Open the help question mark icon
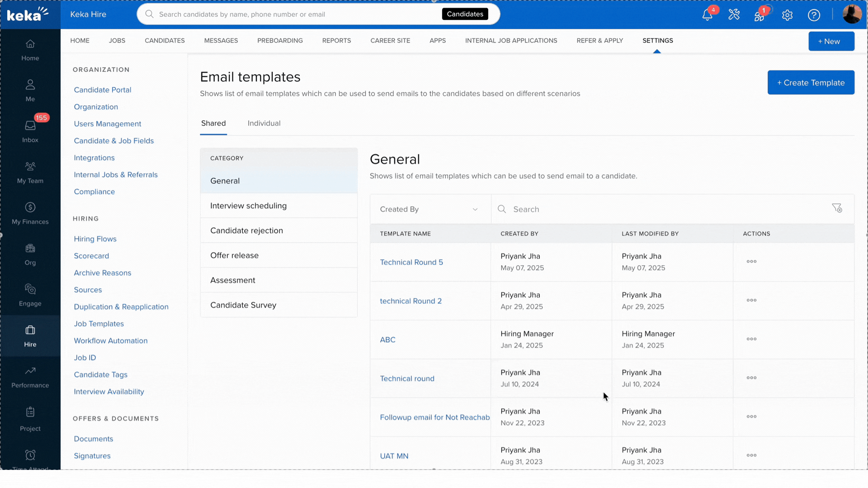The height and width of the screenshot is (488, 868). [814, 15]
